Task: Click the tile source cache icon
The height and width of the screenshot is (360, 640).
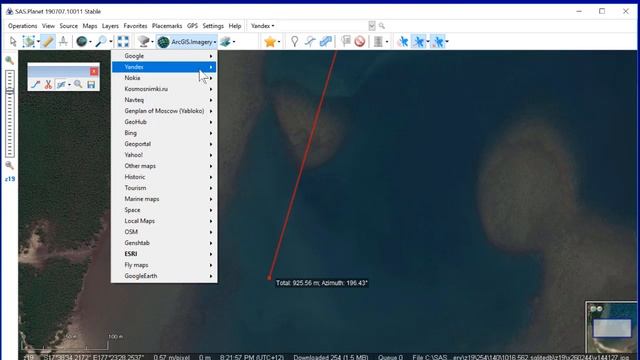Action: [143, 41]
